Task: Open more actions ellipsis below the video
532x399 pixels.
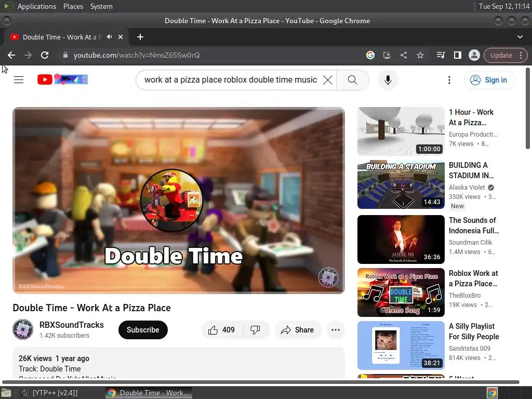Action: (336, 330)
